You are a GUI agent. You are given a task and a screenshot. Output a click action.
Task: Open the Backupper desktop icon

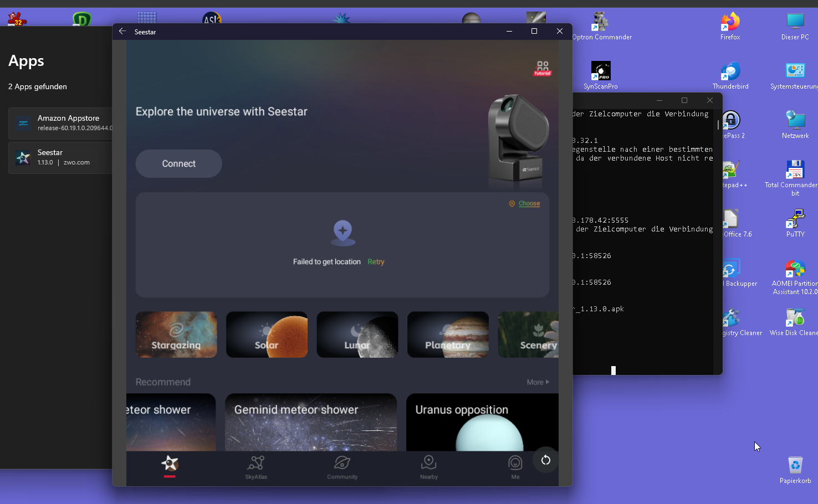coord(740,273)
